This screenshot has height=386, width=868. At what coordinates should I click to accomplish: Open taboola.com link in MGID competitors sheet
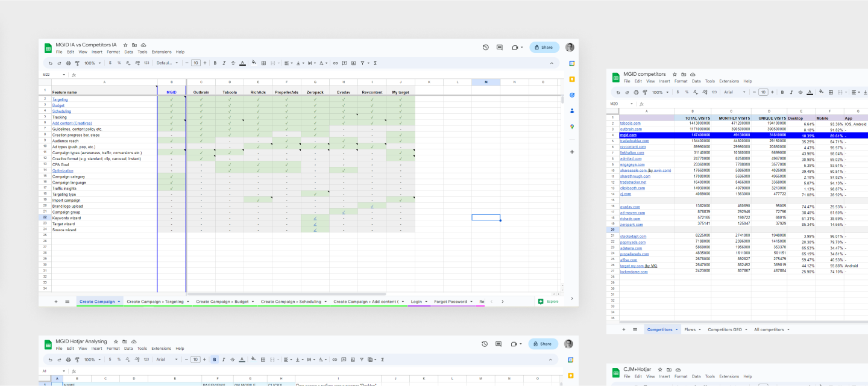(x=631, y=123)
